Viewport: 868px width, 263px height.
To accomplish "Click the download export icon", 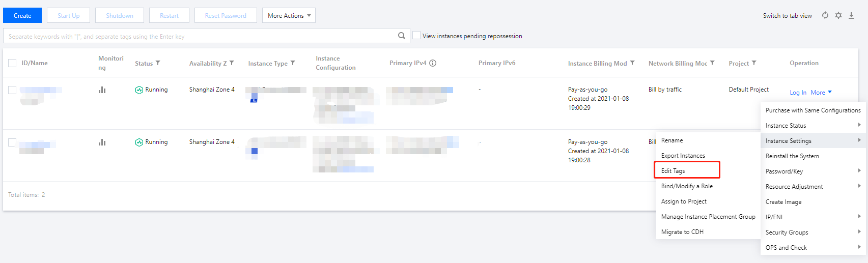I will [x=851, y=15].
